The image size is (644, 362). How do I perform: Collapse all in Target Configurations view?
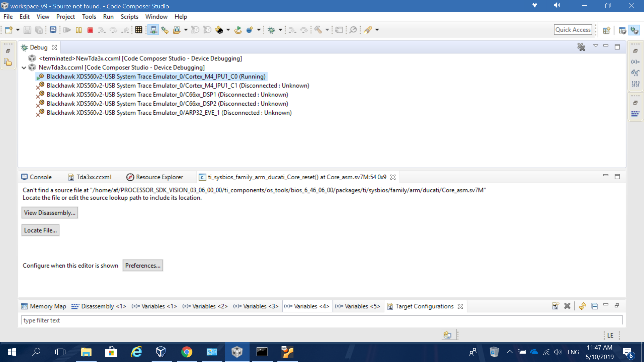click(594, 306)
